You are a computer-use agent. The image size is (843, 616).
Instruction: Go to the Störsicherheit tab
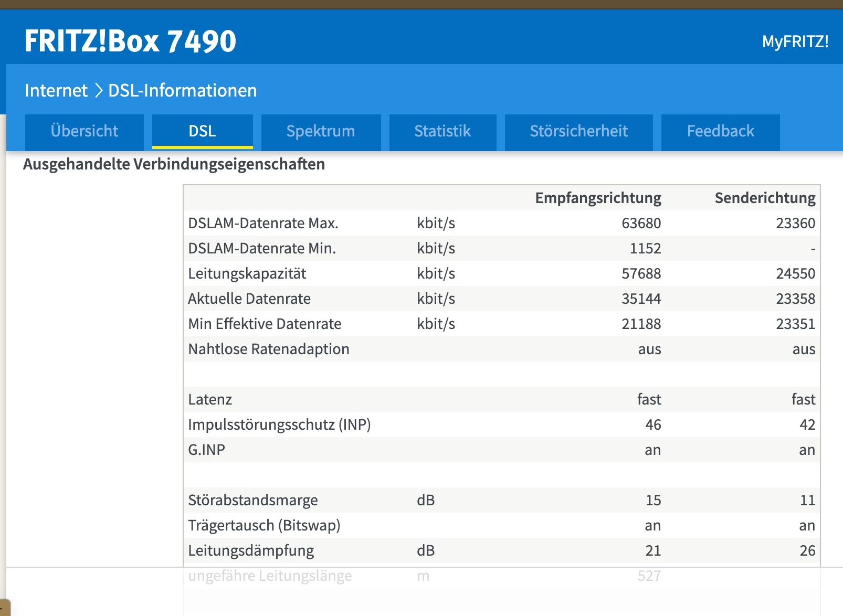point(578,131)
